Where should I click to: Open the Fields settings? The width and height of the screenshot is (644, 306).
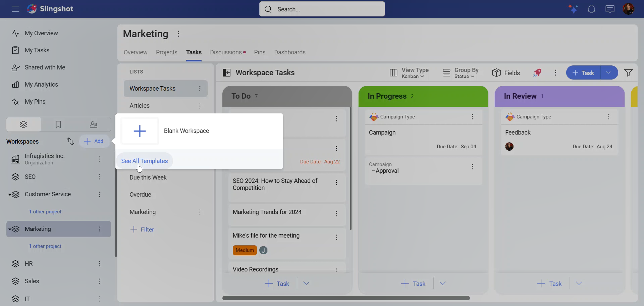506,73
